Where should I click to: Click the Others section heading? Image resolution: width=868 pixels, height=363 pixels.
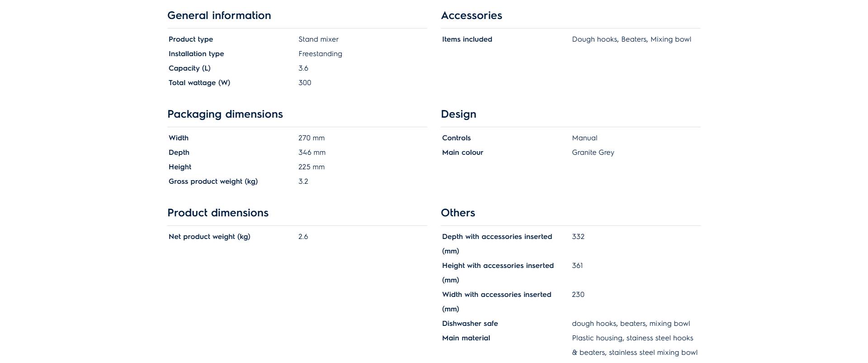pyautogui.click(x=458, y=213)
